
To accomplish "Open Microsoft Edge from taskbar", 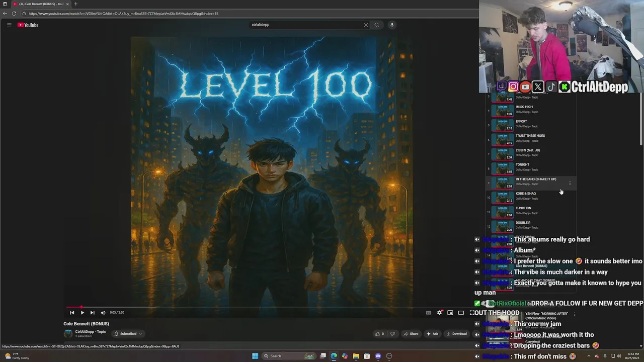I will (334, 356).
